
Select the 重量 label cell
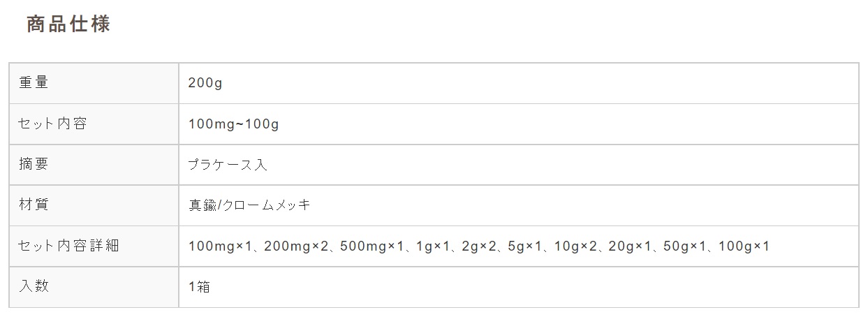coord(94,83)
